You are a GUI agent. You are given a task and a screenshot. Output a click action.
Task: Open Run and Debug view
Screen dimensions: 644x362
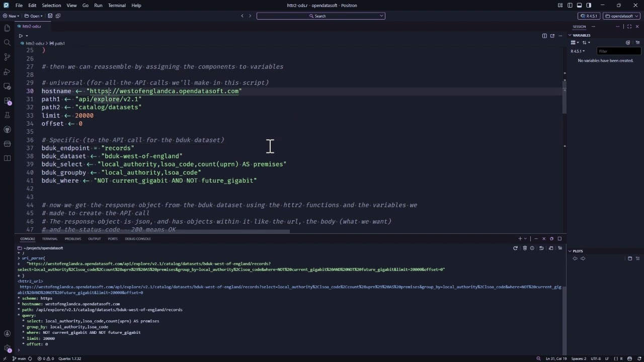[x=7, y=72]
